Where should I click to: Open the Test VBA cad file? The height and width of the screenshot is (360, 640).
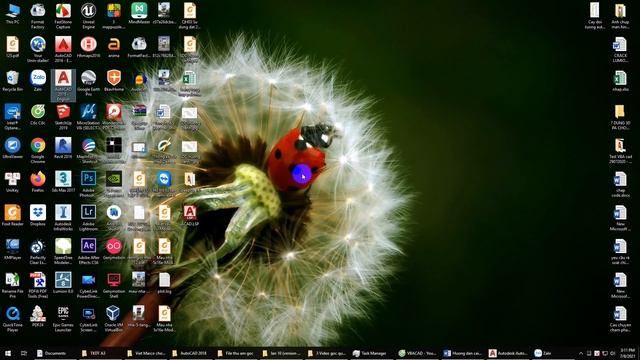[x=620, y=151]
